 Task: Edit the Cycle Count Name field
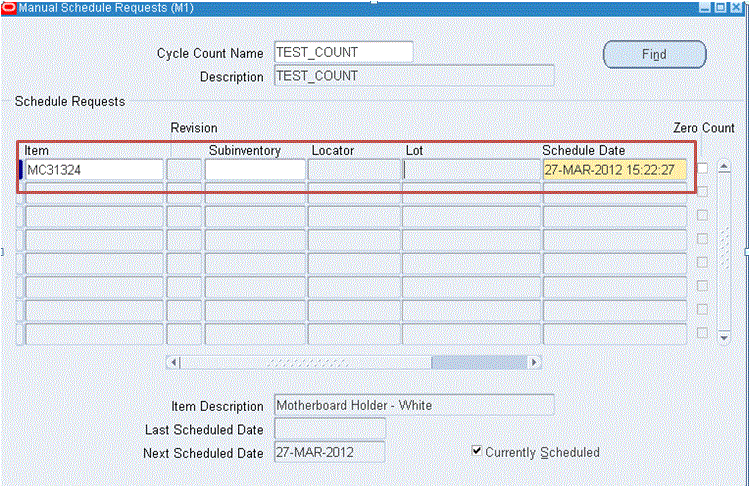point(343,52)
